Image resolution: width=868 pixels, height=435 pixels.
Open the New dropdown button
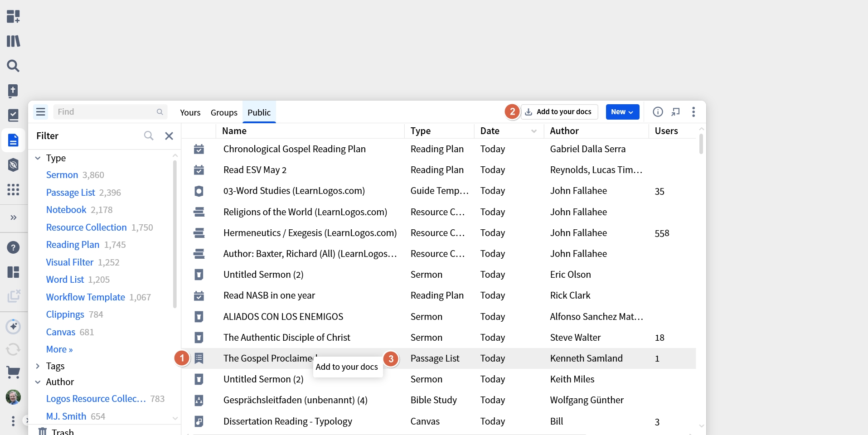(x=622, y=112)
